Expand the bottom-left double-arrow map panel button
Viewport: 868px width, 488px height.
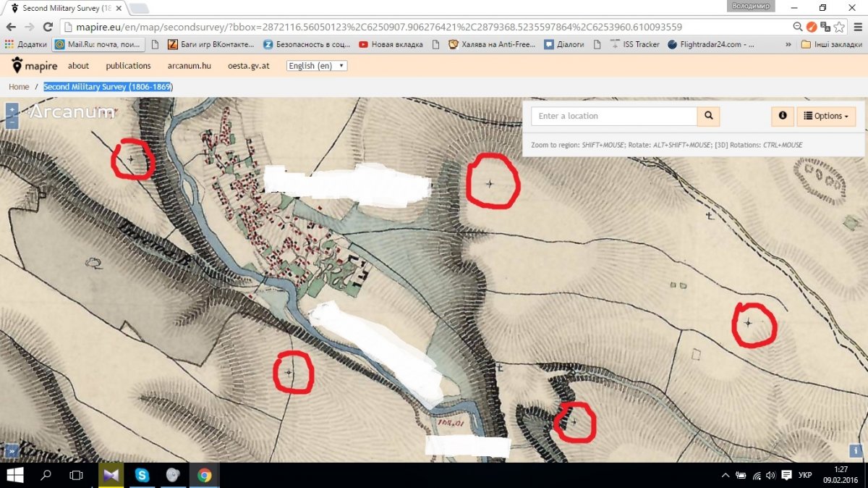click(12, 451)
